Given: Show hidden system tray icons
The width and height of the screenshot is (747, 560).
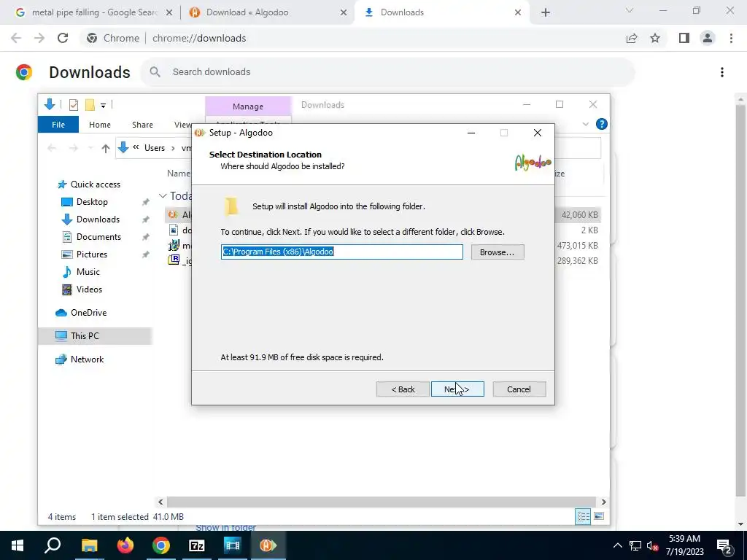Looking at the screenshot, I should point(617,545).
